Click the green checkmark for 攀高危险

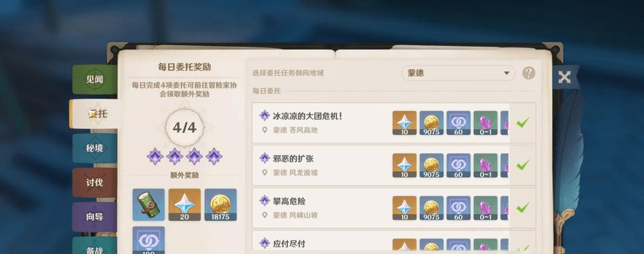pos(522,208)
